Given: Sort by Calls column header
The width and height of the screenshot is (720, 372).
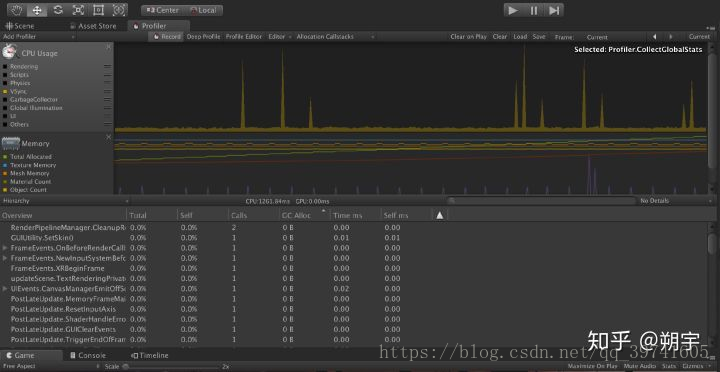Looking at the screenshot, I should [253, 215].
